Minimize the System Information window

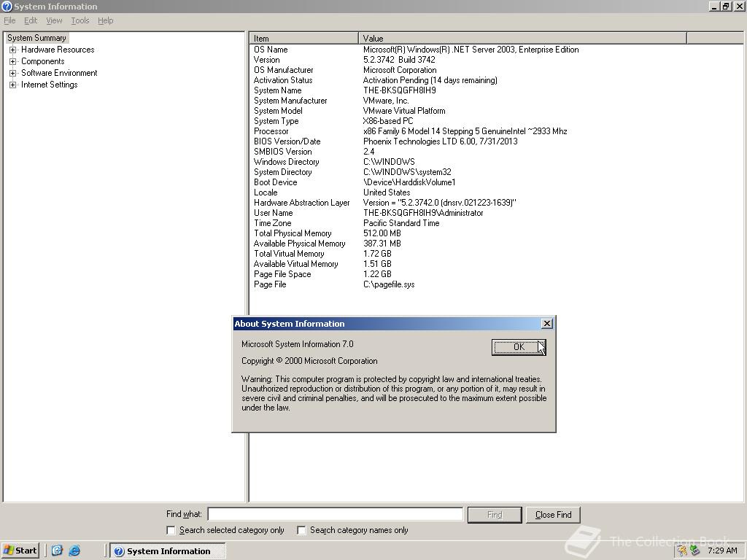(x=714, y=6)
